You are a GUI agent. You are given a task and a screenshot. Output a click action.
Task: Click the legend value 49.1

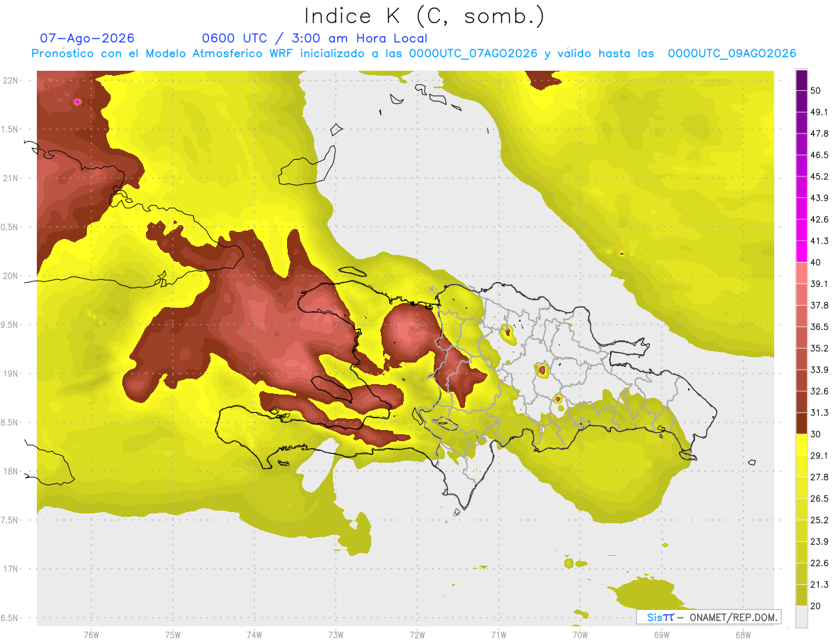pyautogui.click(x=818, y=112)
